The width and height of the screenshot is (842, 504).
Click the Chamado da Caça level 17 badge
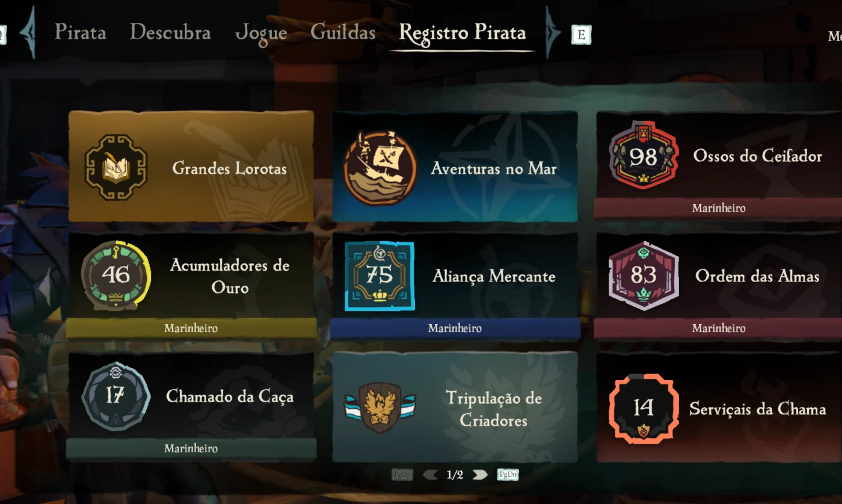pyautogui.click(x=115, y=396)
